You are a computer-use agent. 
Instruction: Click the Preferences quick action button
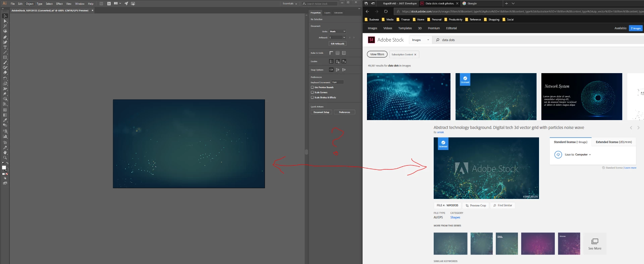tap(344, 112)
